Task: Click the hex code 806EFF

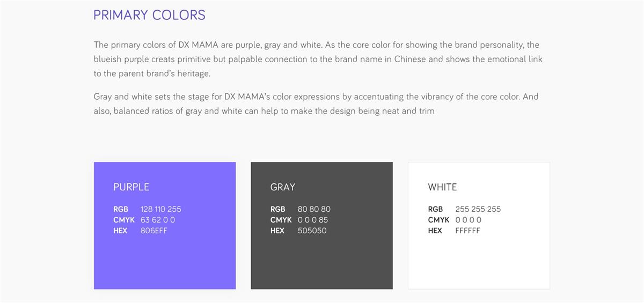Action: [x=153, y=231]
